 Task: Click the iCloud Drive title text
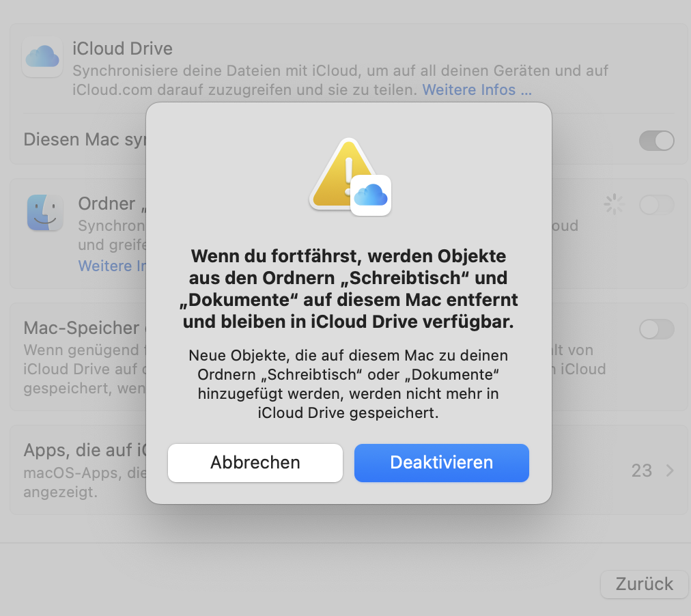coord(122,48)
